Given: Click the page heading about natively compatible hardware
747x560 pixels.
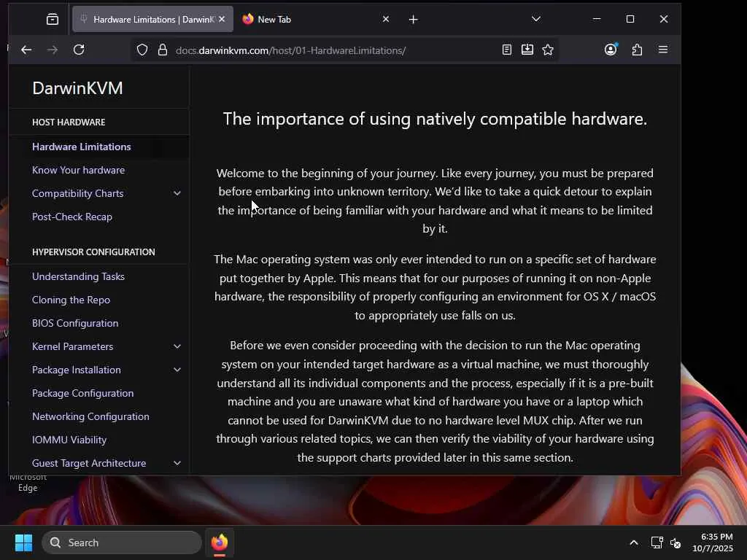Looking at the screenshot, I should tap(435, 119).
